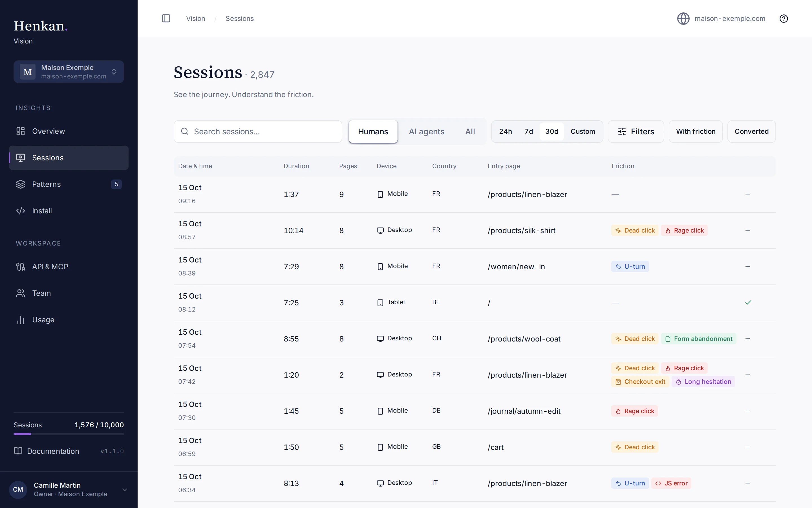Go to the Vision breadcrumb
812x508 pixels.
(196, 18)
